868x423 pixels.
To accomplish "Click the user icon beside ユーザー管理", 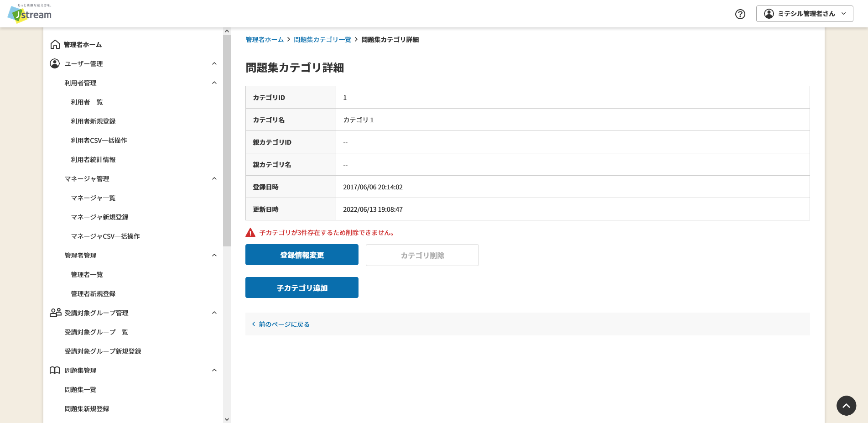I will [x=55, y=63].
